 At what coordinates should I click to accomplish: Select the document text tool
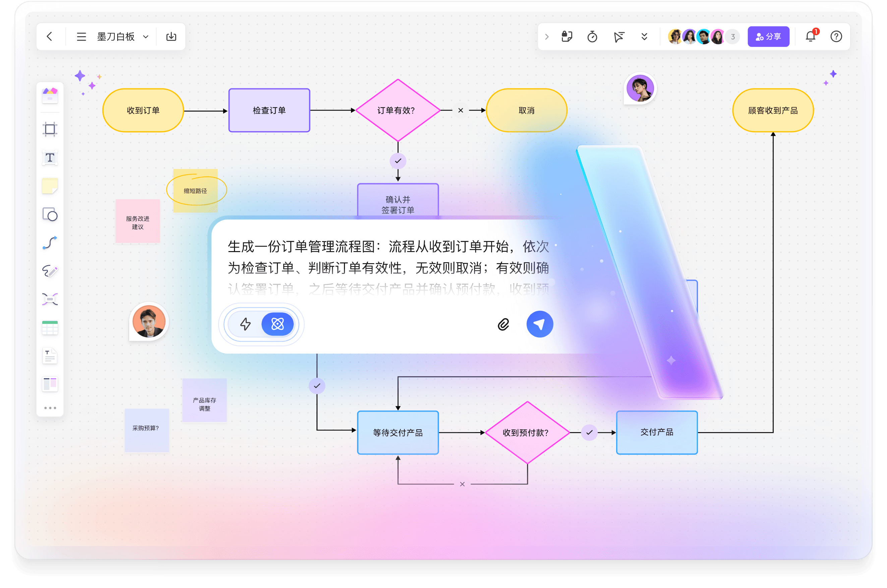50,356
